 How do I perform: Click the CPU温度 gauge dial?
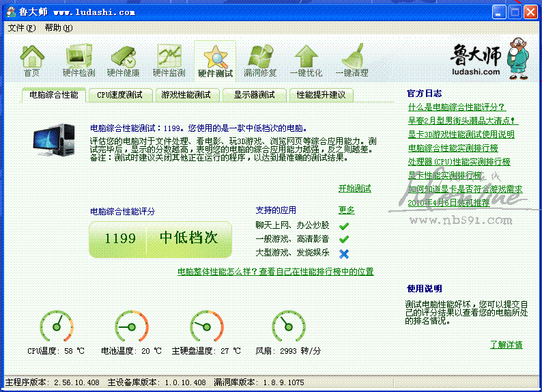pos(57,326)
